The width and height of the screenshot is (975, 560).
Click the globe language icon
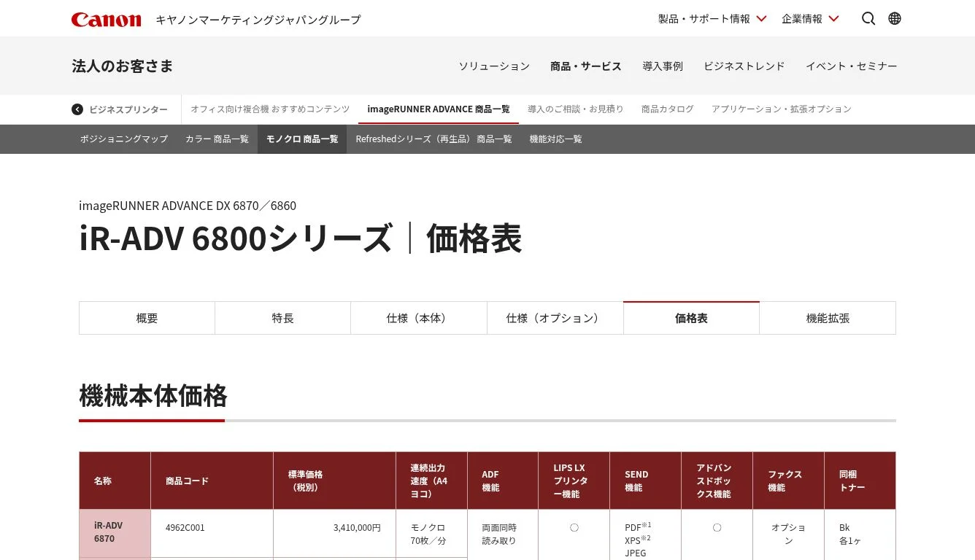895,19
